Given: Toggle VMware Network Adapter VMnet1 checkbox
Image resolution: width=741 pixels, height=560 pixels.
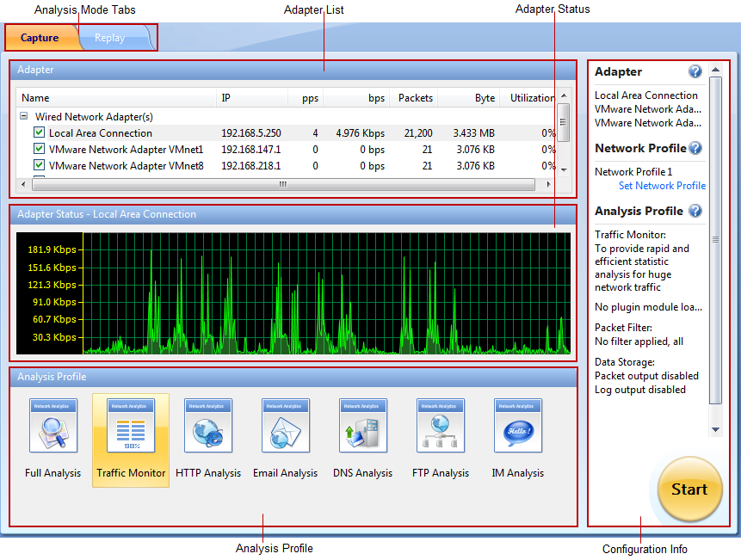Looking at the screenshot, I should coord(39,149).
